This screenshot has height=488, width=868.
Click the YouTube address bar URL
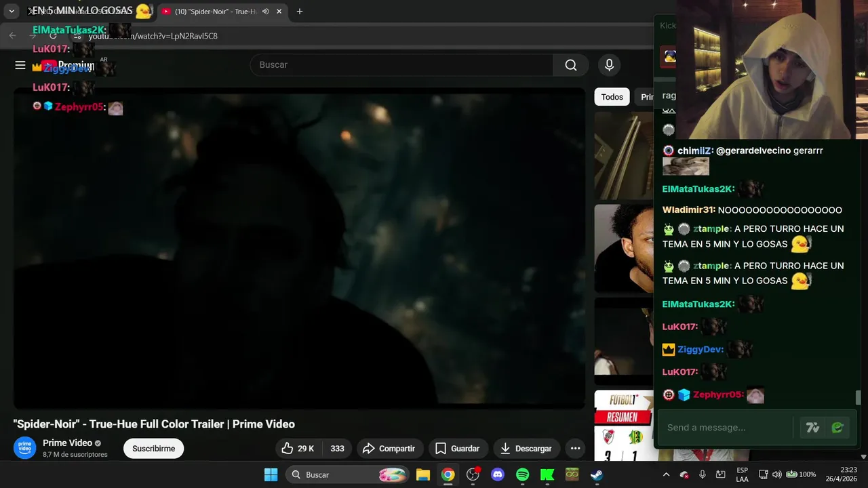(153, 36)
